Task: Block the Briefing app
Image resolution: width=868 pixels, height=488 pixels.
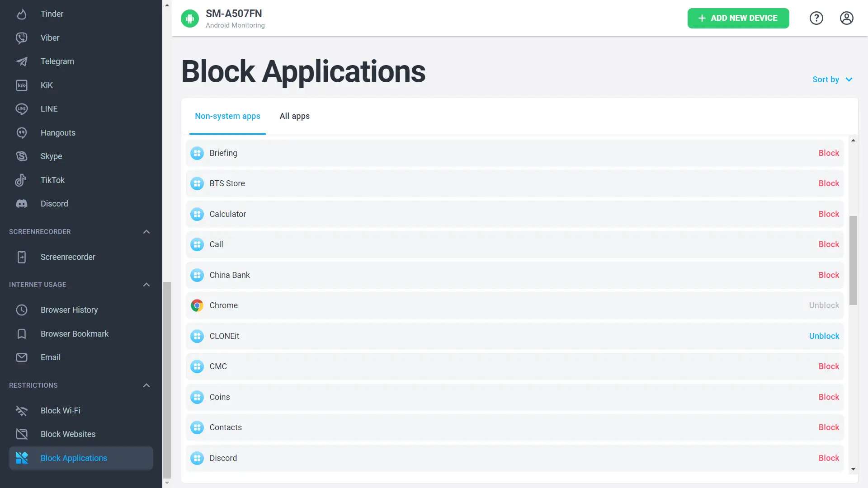Action: (829, 153)
